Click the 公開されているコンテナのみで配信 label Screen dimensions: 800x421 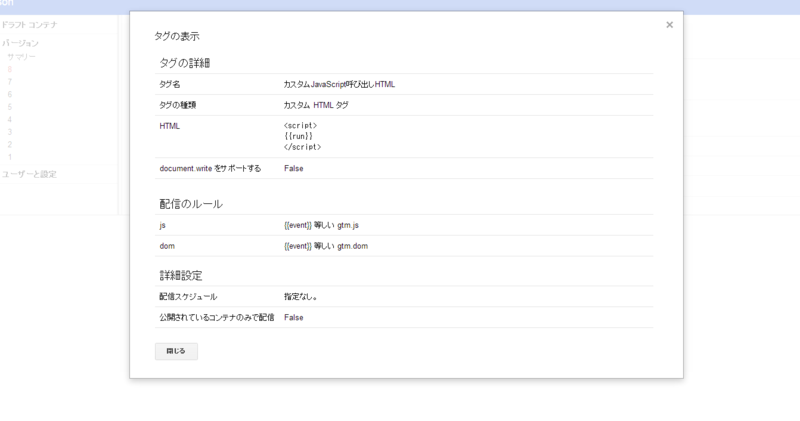[x=217, y=317]
